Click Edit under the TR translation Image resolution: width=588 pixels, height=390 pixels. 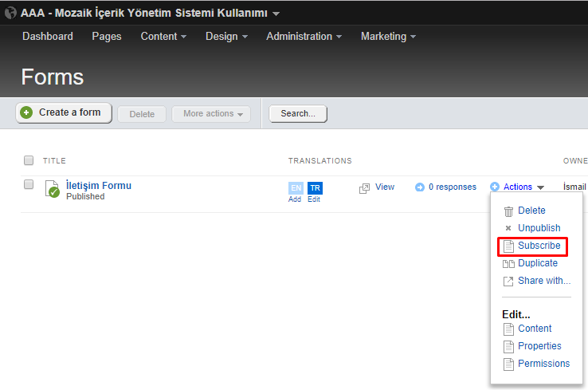point(314,199)
